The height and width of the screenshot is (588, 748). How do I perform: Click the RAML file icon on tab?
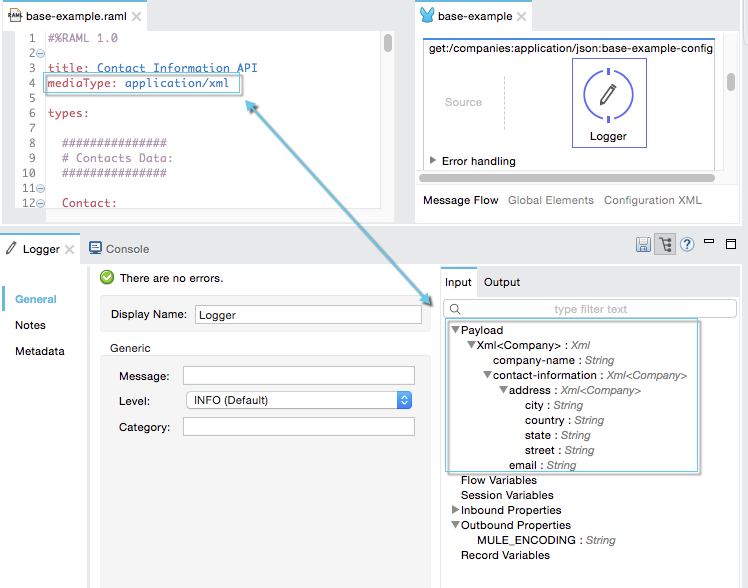click(x=15, y=16)
